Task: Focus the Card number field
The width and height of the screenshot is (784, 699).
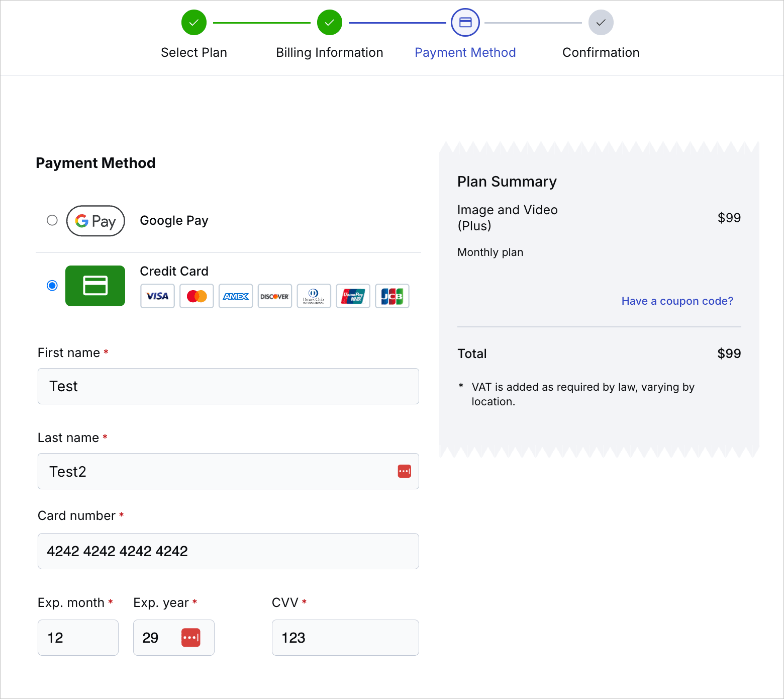Action: (x=228, y=551)
